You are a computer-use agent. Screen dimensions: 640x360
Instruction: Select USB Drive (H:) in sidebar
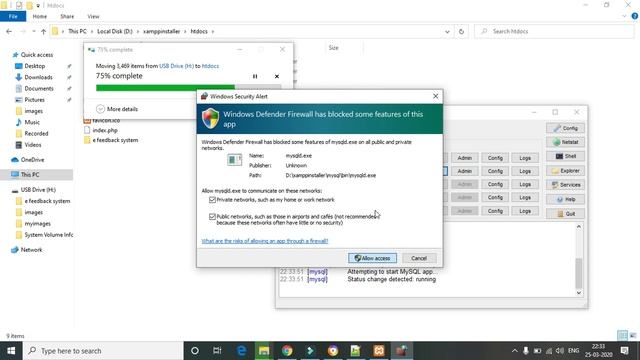point(38,190)
